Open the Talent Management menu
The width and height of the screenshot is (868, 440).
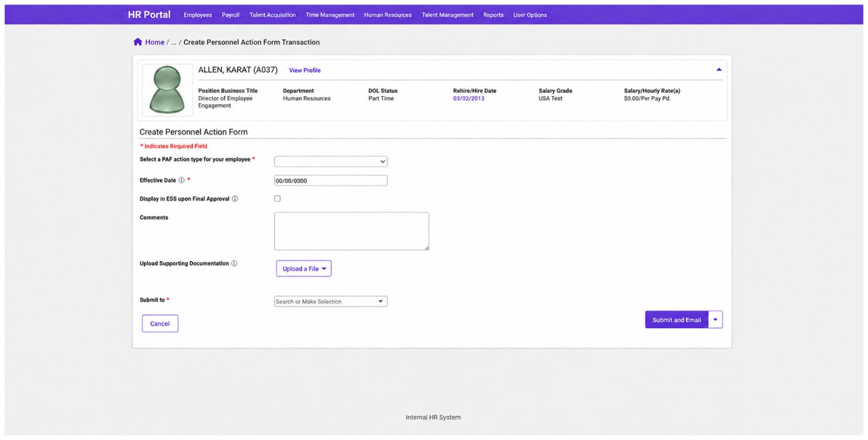coord(448,15)
